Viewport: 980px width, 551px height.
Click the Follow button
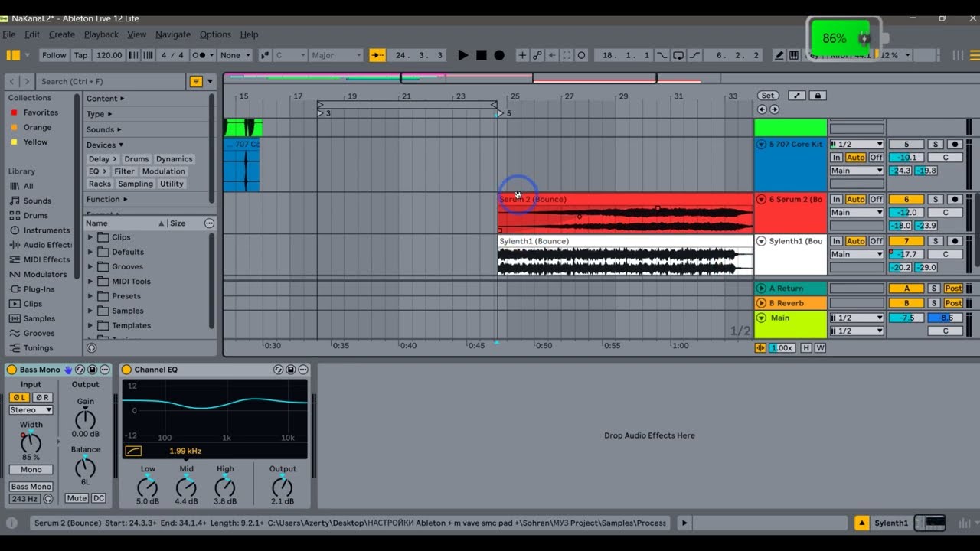(54, 55)
